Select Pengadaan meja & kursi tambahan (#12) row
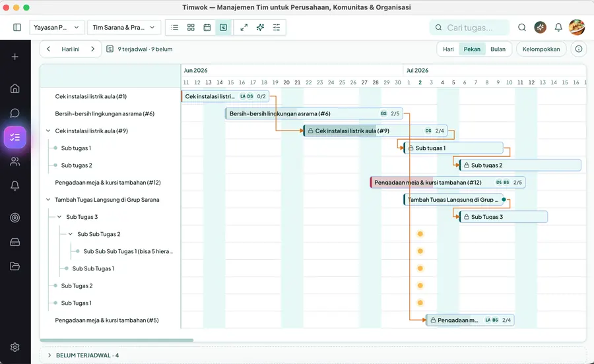The height and width of the screenshot is (364, 594). (x=110, y=183)
